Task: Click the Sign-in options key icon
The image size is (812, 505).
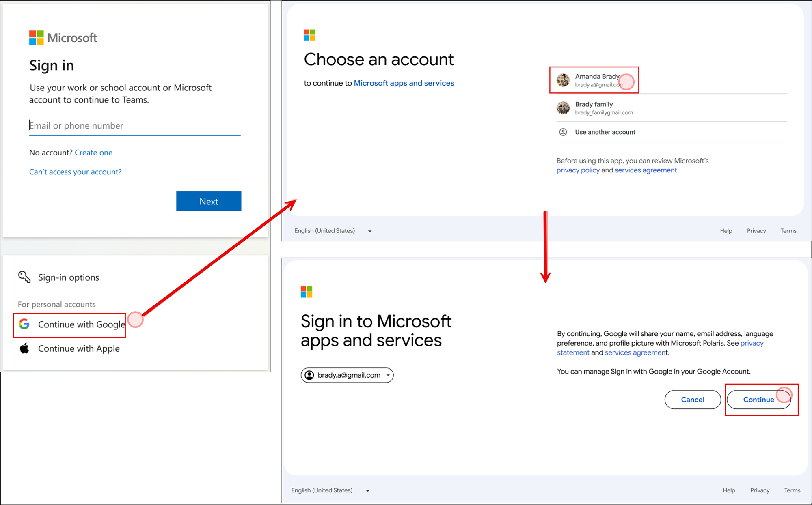Action: (x=24, y=277)
